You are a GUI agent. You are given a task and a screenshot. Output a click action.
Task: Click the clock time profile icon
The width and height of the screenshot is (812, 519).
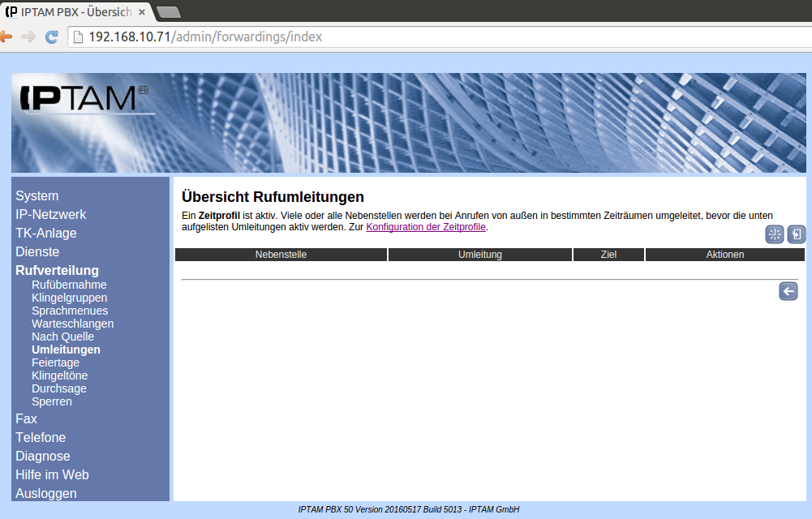point(774,235)
